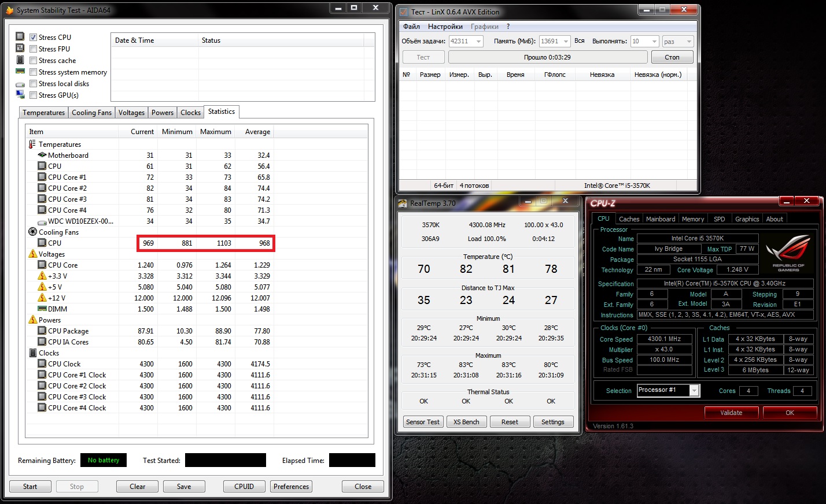This screenshot has height=504, width=826.
Task: Click the Motherboard row icon
Action: pos(42,155)
